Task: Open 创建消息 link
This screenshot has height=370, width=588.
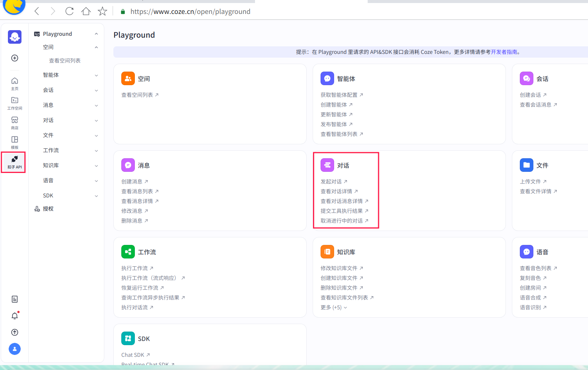Action: coord(134,182)
